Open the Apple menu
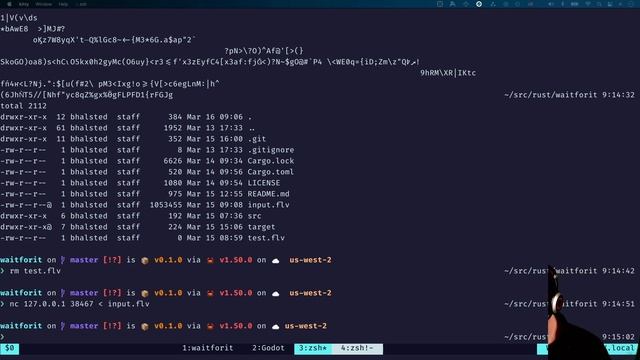 click(9, 4)
